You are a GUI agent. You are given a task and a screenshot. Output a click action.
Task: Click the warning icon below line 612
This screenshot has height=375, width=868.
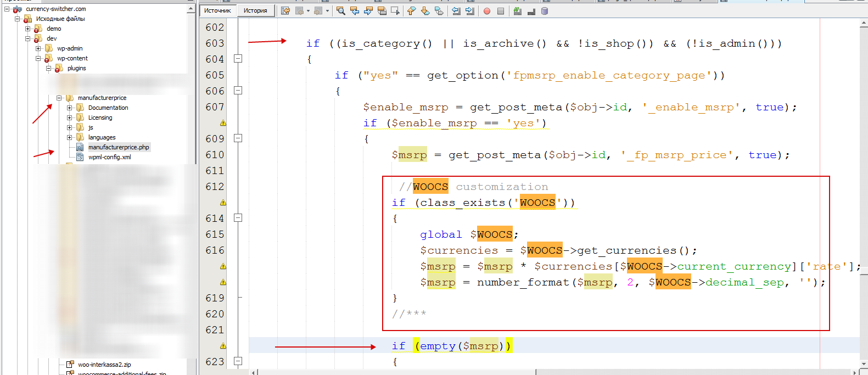223,203
